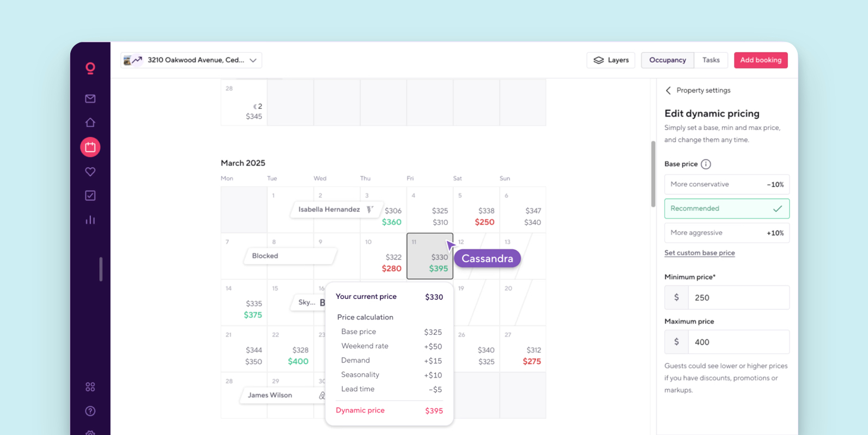Select March 3 cell priced $306
868x435 pixels.
coord(383,210)
